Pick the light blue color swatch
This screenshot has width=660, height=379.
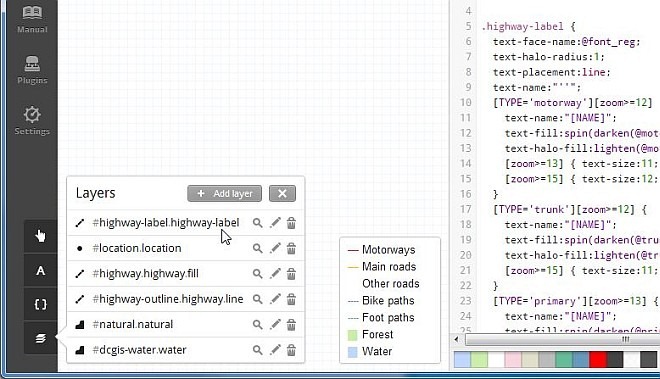click(462, 360)
